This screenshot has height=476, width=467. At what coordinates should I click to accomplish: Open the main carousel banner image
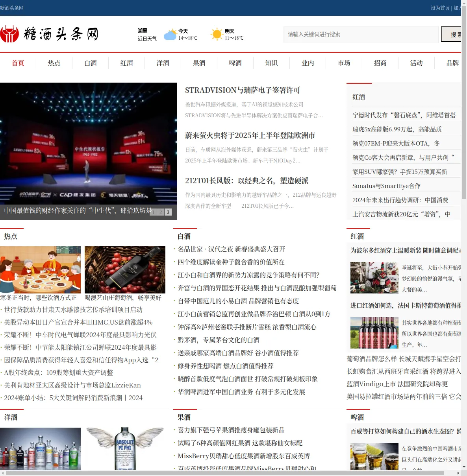pos(89,151)
